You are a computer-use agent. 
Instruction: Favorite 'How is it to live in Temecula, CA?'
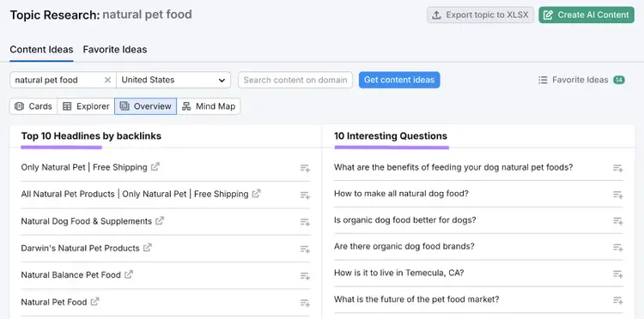(x=617, y=274)
